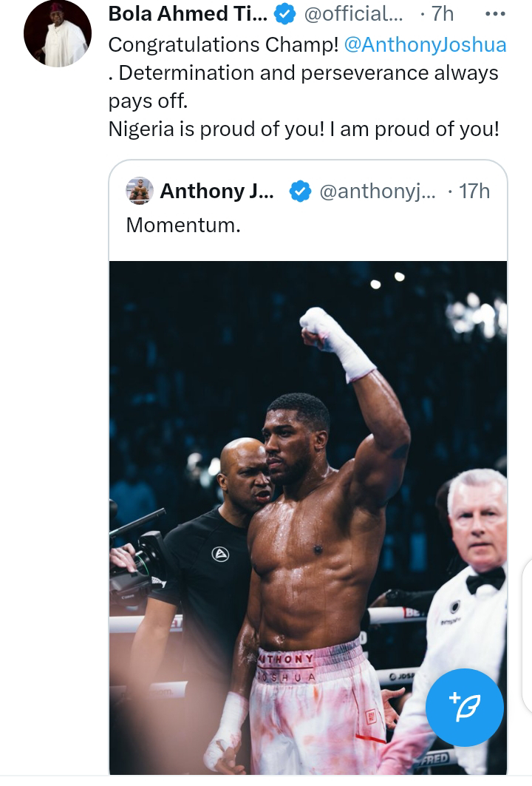Open Anthony Joshua's small avatar in quoted post
Screen dimensions: 532x786
click(140, 192)
